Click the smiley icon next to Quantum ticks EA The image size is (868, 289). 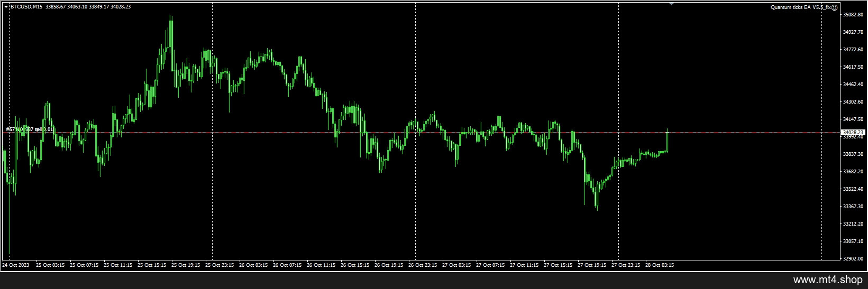(x=835, y=7)
